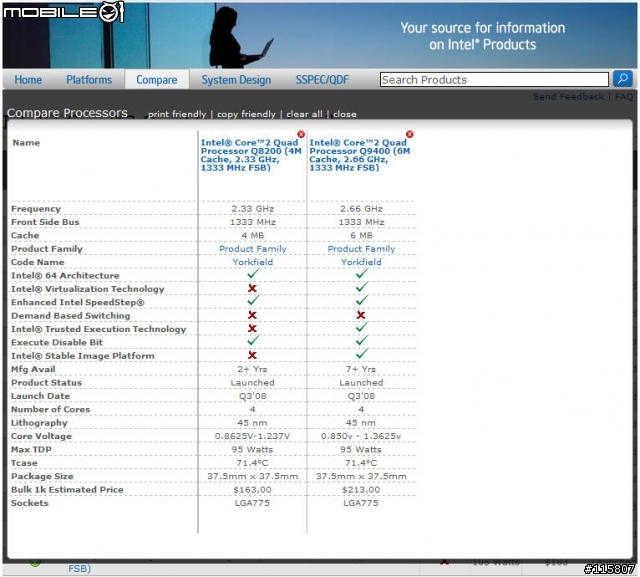This screenshot has height=577, width=640.
Task: Click the blue search magnifier button
Action: coord(622,79)
